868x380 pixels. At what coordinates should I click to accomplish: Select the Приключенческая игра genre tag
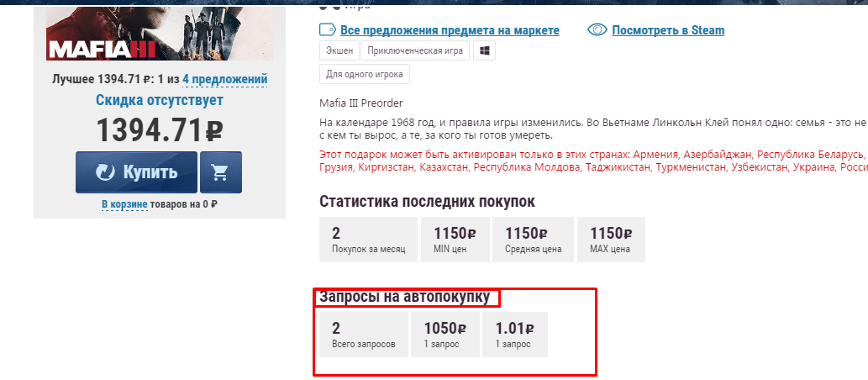[415, 50]
